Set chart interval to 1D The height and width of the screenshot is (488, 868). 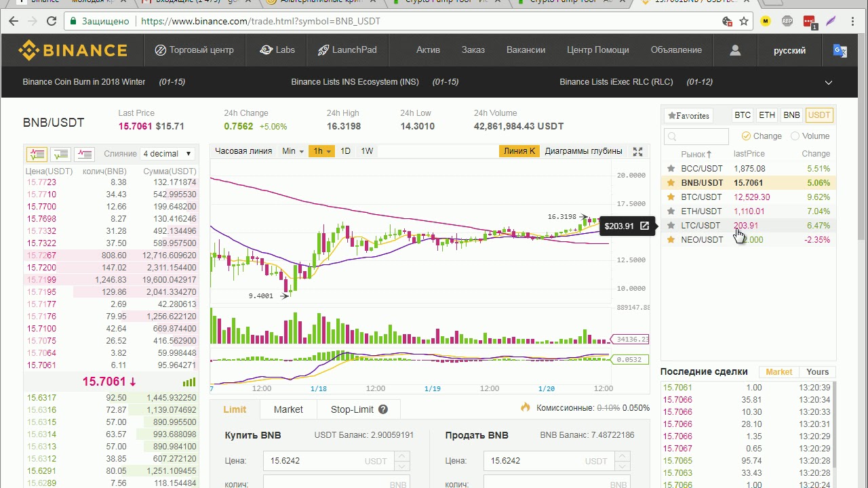click(345, 151)
